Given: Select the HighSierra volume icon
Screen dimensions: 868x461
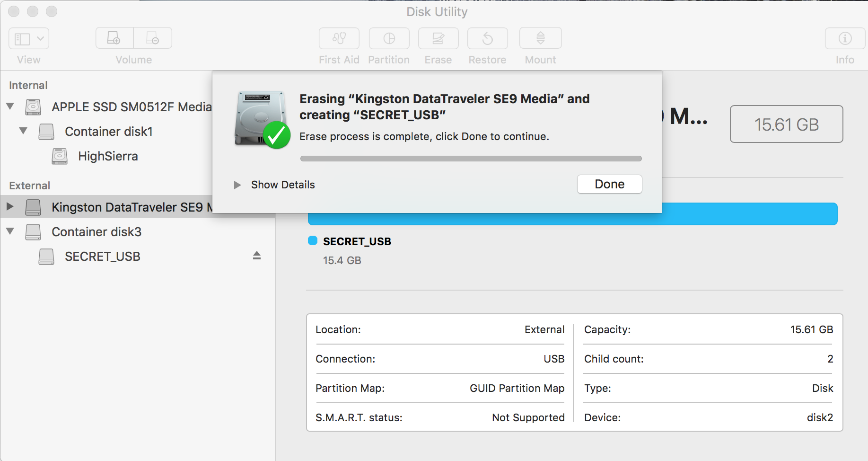Looking at the screenshot, I should [60, 156].
